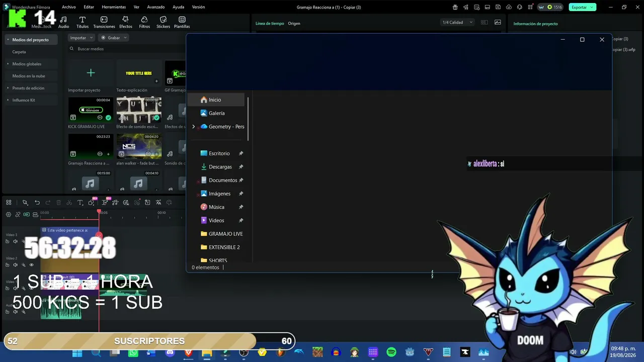This screenshot has width=644, height=362.
Task: Expand Medios del proyecto in sidebar
Action: 8,40
